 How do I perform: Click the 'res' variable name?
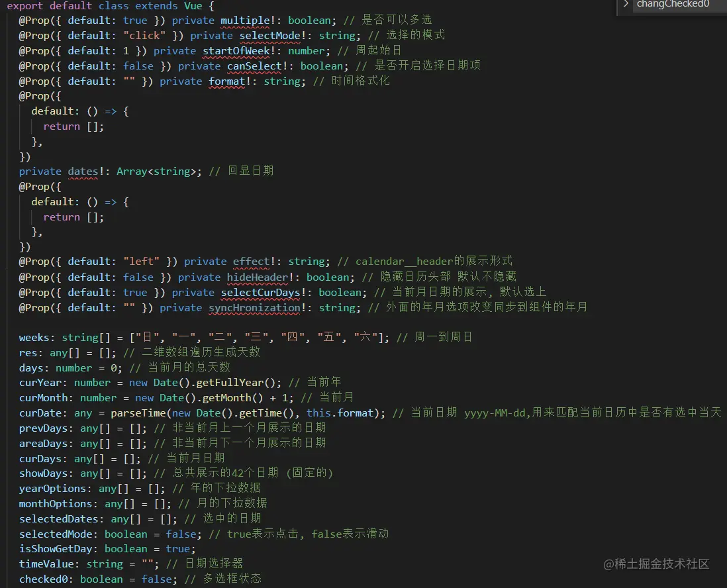tap(28, 353)
